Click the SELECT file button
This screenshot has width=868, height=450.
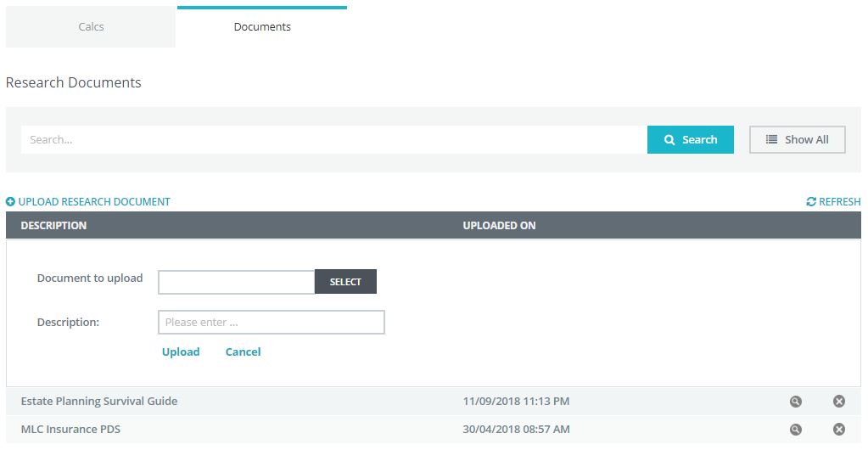[345, 282]
